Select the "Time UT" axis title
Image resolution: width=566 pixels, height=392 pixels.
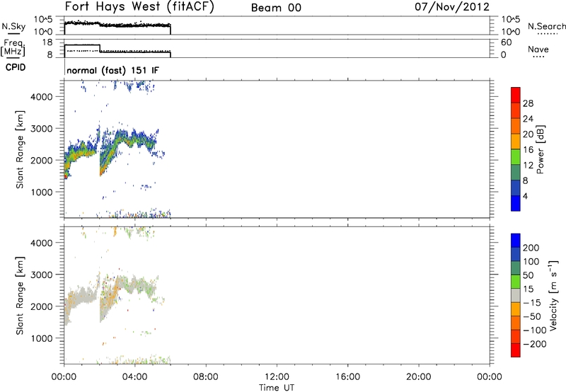[x=277, y=388]
